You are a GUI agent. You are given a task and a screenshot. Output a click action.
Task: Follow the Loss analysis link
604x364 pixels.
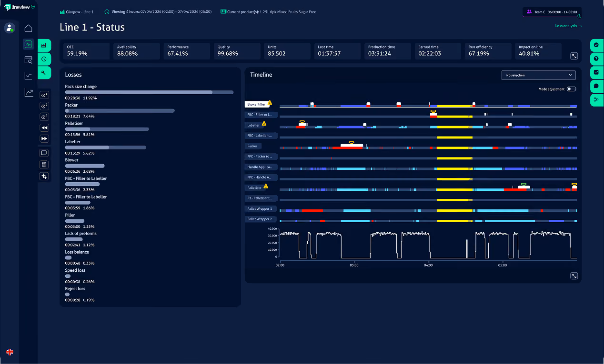[568, 26]
